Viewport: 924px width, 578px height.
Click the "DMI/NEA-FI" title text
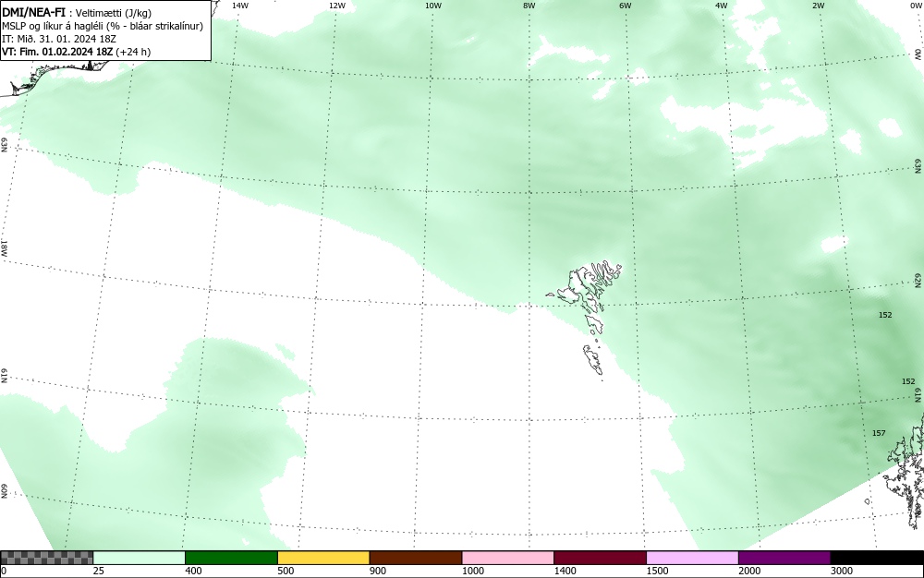click(34, 12)
